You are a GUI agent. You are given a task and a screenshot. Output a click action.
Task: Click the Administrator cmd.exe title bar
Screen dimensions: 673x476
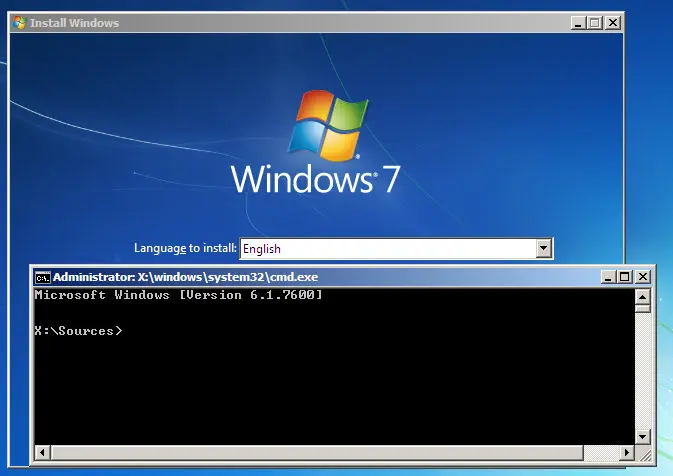[x=300, y=276]
